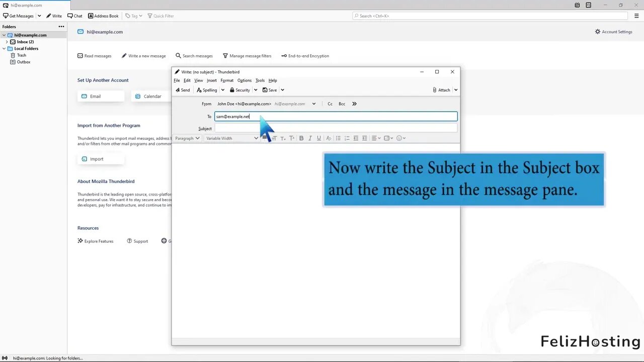Viewport: 644px width, 362px height.
Task: Click the Import button
Action: [x=101, y=159]
